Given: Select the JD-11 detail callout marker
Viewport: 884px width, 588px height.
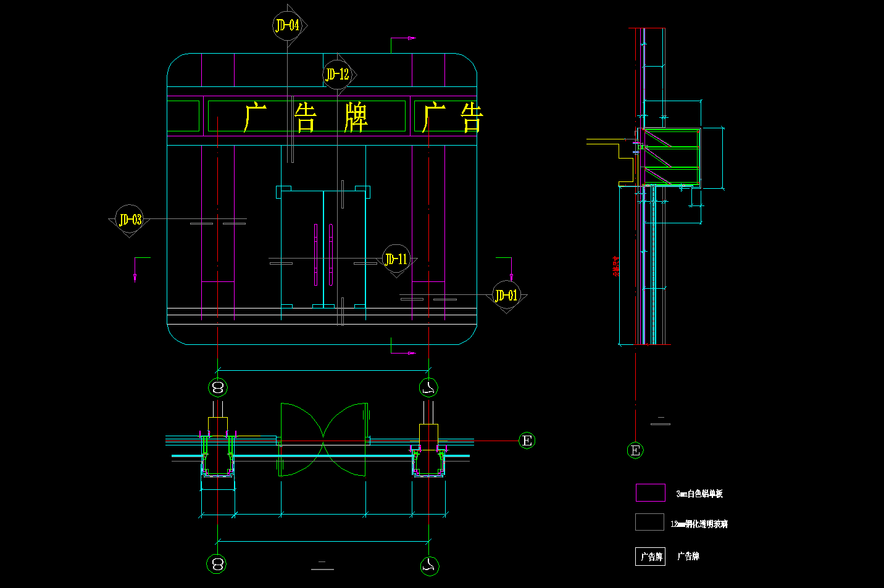Looking at the screenshot, I should 396,259.
